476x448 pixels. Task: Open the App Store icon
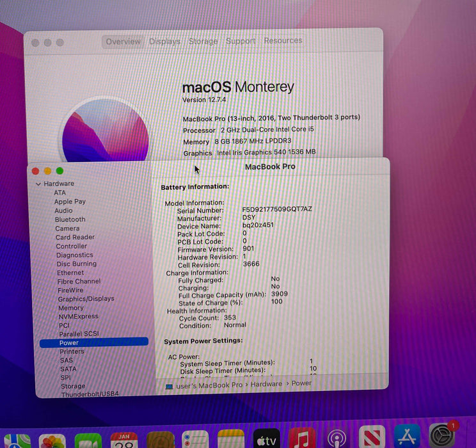point(407,436)
